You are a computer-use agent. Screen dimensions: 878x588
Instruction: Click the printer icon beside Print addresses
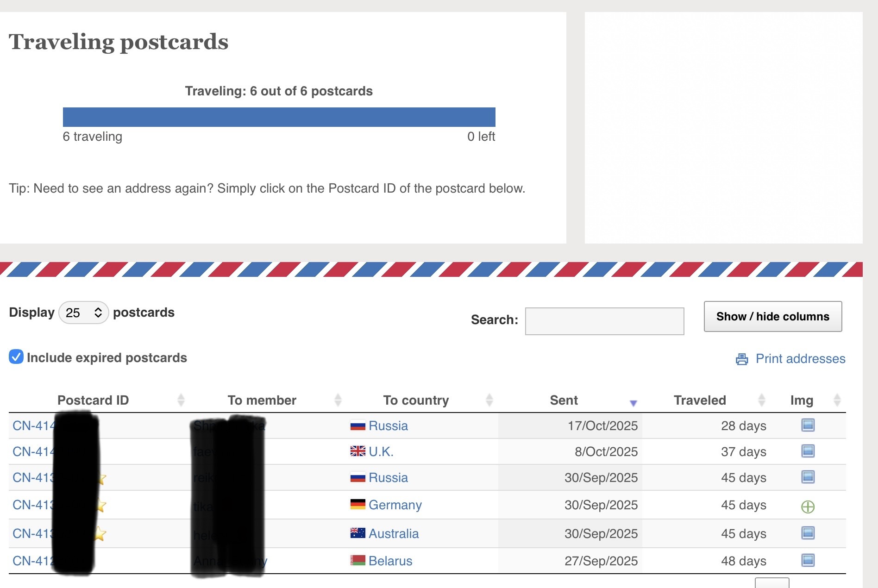742,359
